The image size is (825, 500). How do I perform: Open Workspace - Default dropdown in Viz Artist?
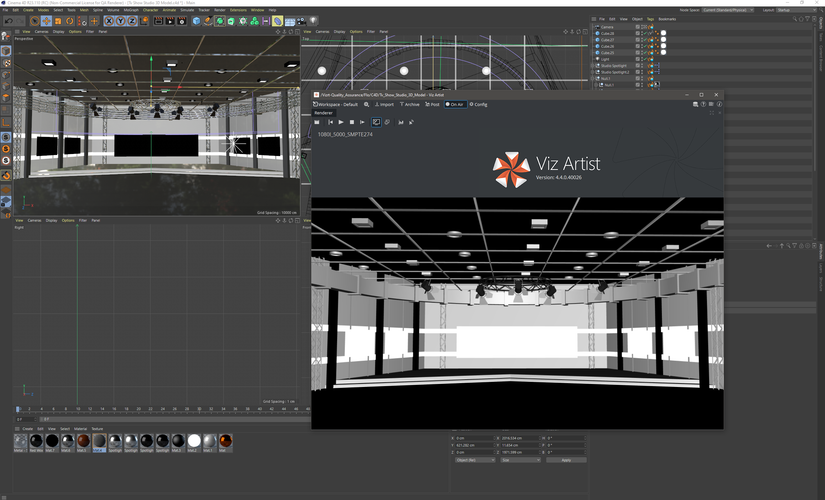(x=336, y=104)
